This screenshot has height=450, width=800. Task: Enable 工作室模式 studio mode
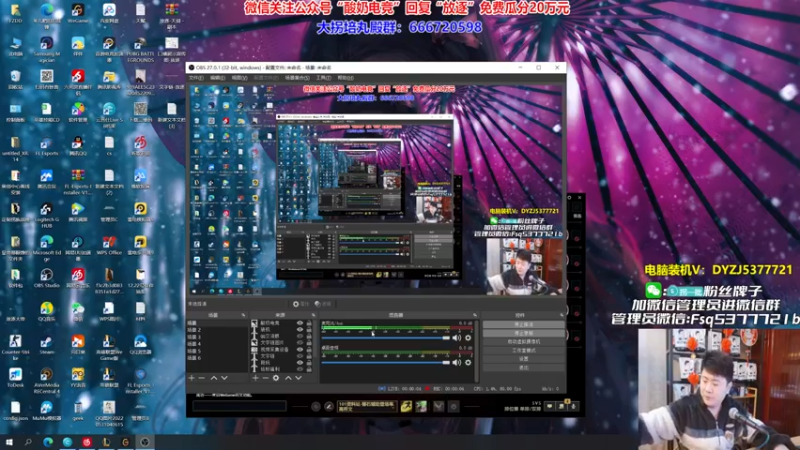tap(523, 351)
